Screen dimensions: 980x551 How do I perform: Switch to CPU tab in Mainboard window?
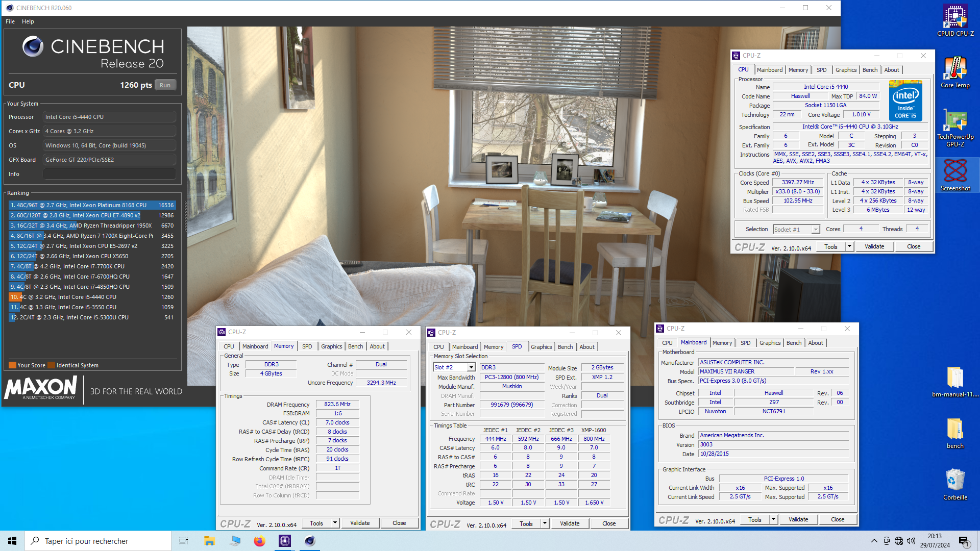point(667,343)
